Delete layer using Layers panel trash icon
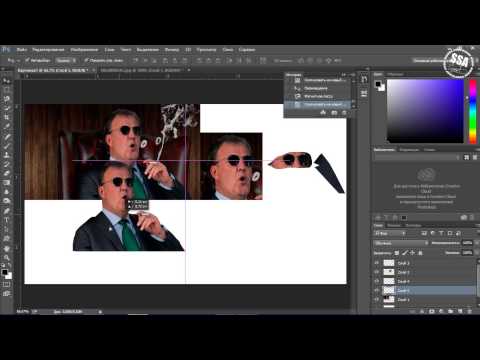This screenshot has width=480, height=360. (x=470, y=311)
